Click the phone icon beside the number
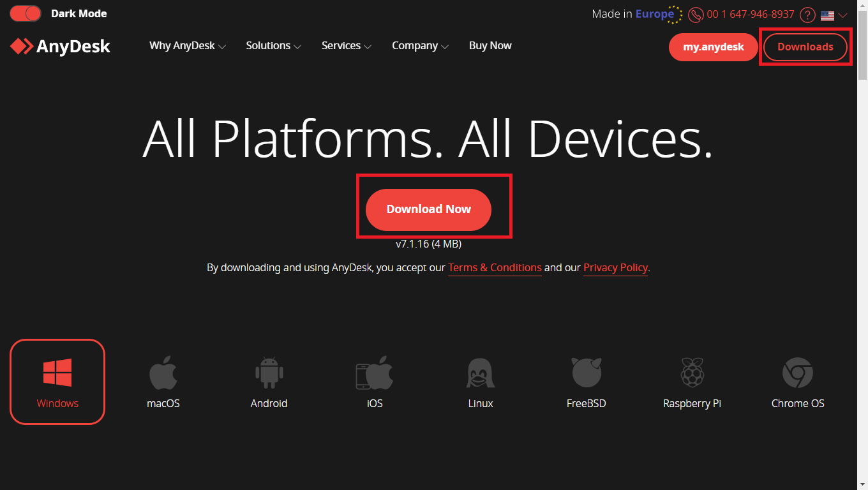The width and height of the screenshot is (868, 490). point(696,15)
